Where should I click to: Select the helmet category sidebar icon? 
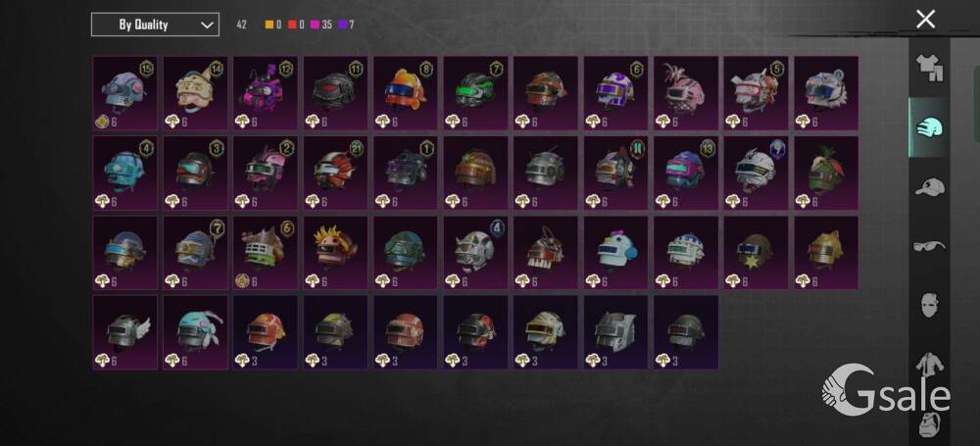(x=929, y=127)
